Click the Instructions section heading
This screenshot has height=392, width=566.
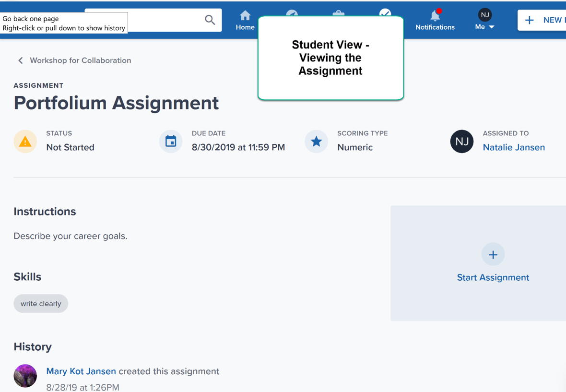[x=45, y=212]
